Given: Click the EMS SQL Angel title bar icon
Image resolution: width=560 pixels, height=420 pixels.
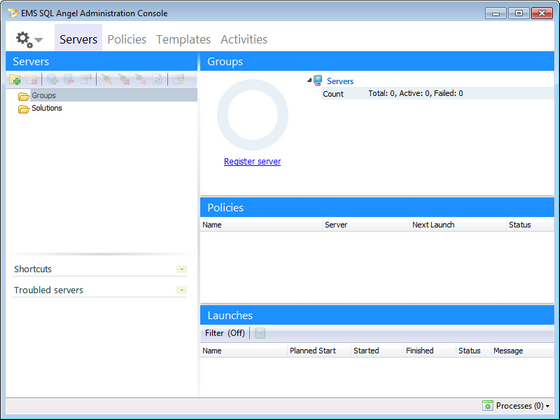Looking at the screenshot, I should [13, 13].
